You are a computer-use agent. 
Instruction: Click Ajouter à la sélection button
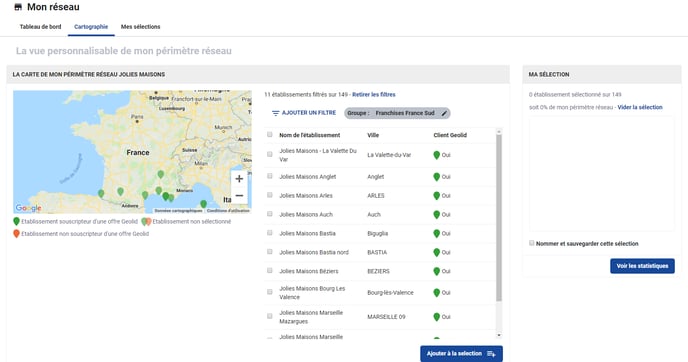coord(461,354)
